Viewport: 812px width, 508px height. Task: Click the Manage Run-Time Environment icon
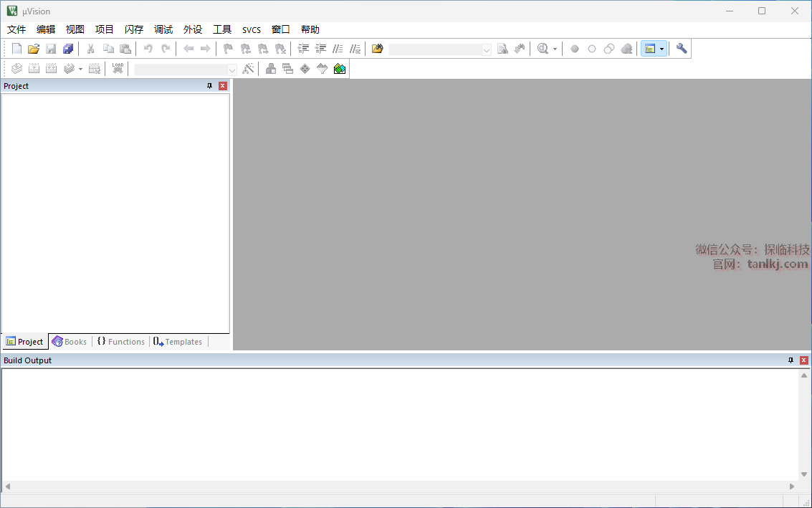coord(305,69)
